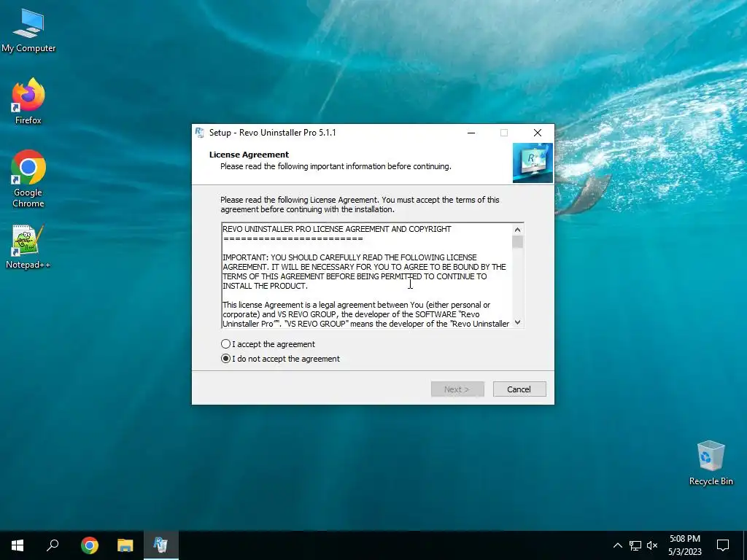Open network status tray icon
Viewport: 747px width, 560px height.
pyautogui.click(x=635, y=545)
